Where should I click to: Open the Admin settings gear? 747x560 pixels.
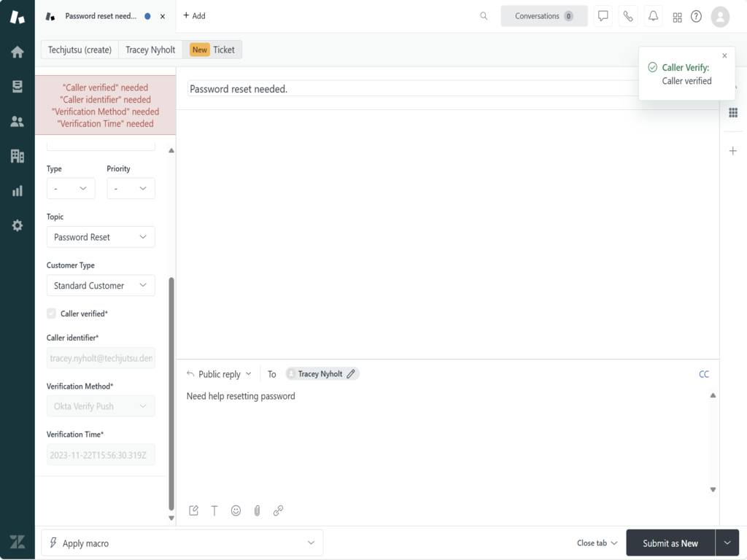pyautogui.click(x=16, y=225)
